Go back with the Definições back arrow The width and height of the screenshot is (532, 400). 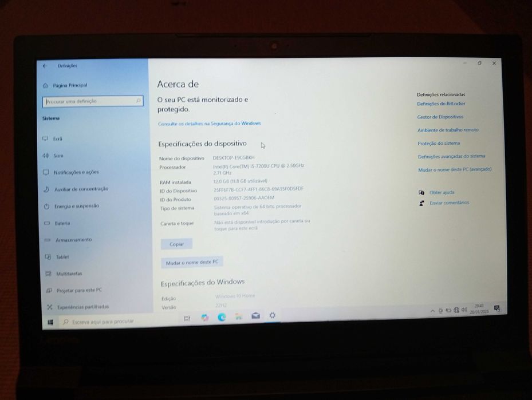(x=45, y=66)
